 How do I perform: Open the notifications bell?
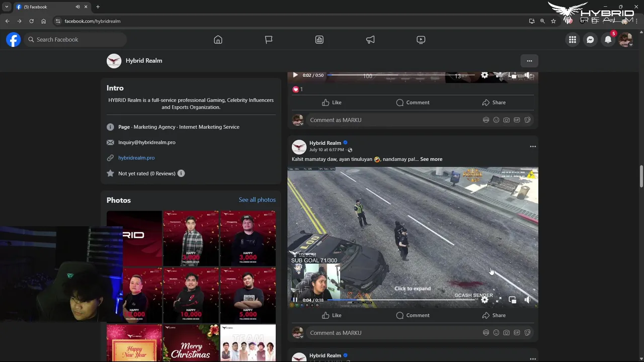608,40
